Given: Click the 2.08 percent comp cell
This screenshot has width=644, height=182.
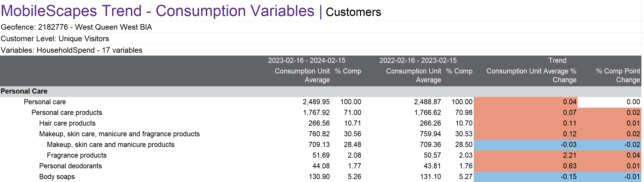Looking at the screenshot, I should pyautogui.click(x=354, y=155).
